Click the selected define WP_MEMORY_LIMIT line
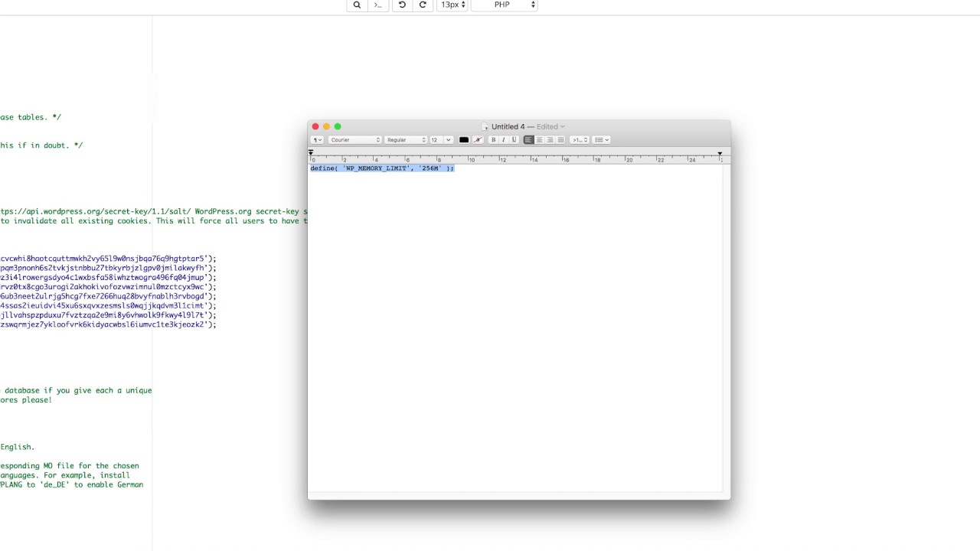 (382, 168)
